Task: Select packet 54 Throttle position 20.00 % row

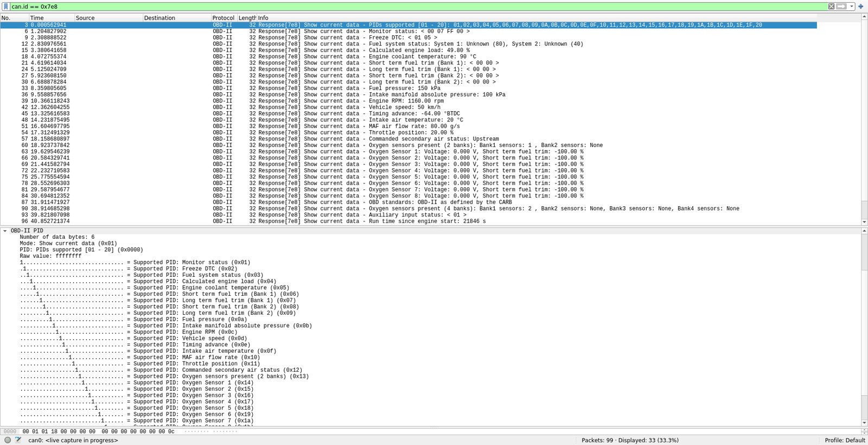Action: tap(409, 133)
